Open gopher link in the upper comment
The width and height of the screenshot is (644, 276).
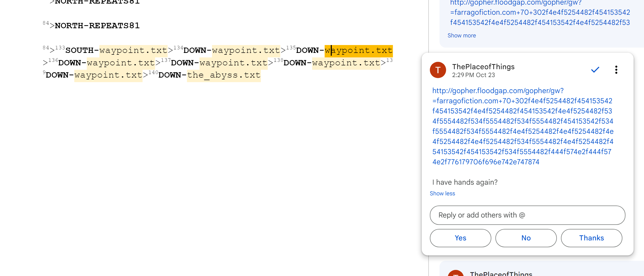(540, 12)
